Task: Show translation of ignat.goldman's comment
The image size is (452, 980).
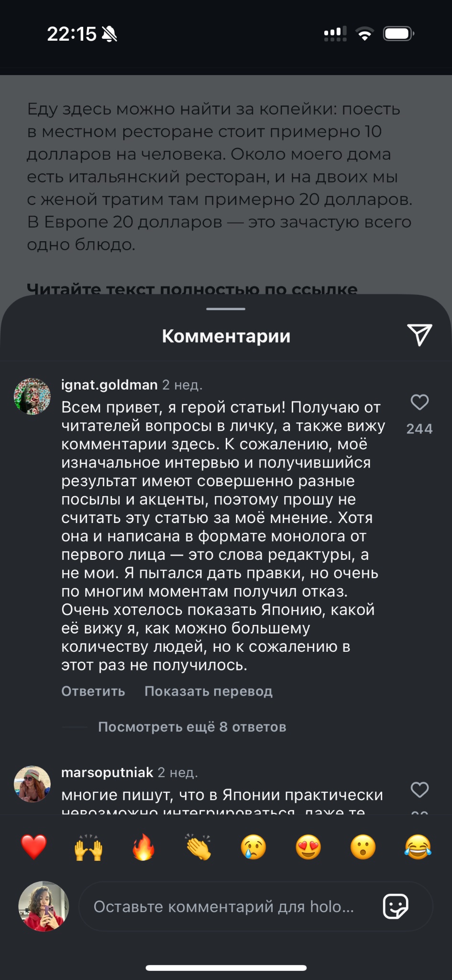Action: click(x=209, y=691)
